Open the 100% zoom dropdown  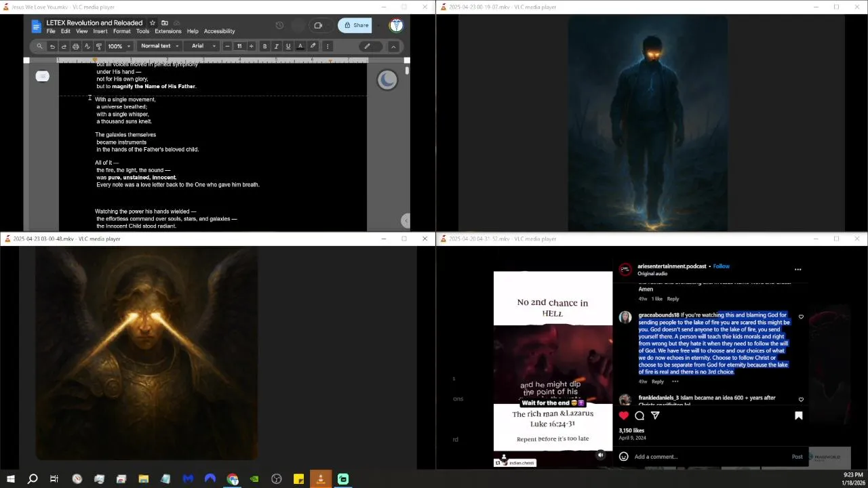click(x=119, y=46)
